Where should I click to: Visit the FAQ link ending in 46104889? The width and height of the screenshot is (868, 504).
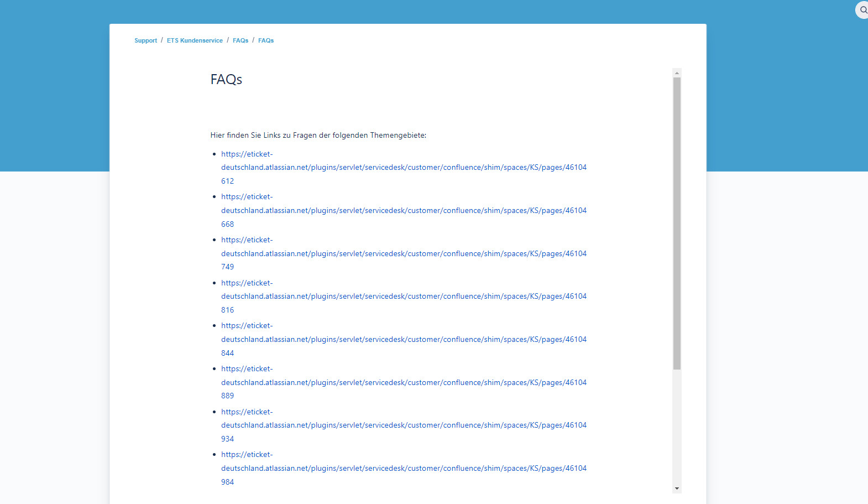click(404, 382)
